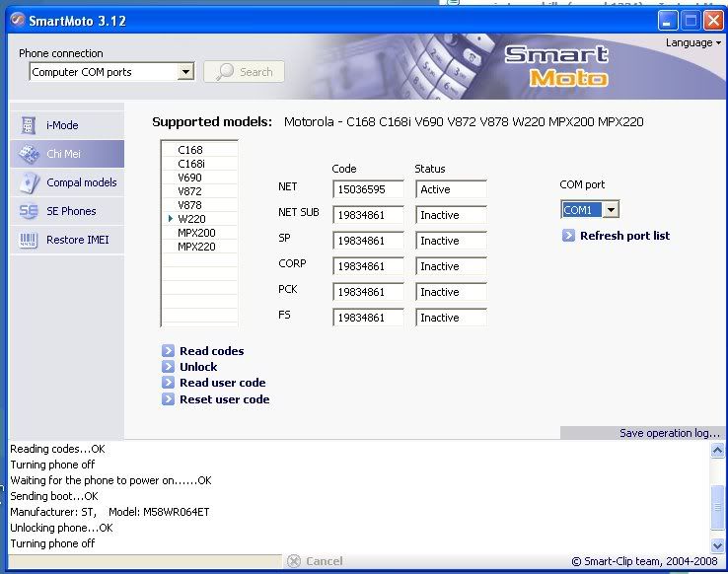The width and height of the screenshot is (728, 574).
Task: Open the Language menu
Action: (x=692, y=42)
